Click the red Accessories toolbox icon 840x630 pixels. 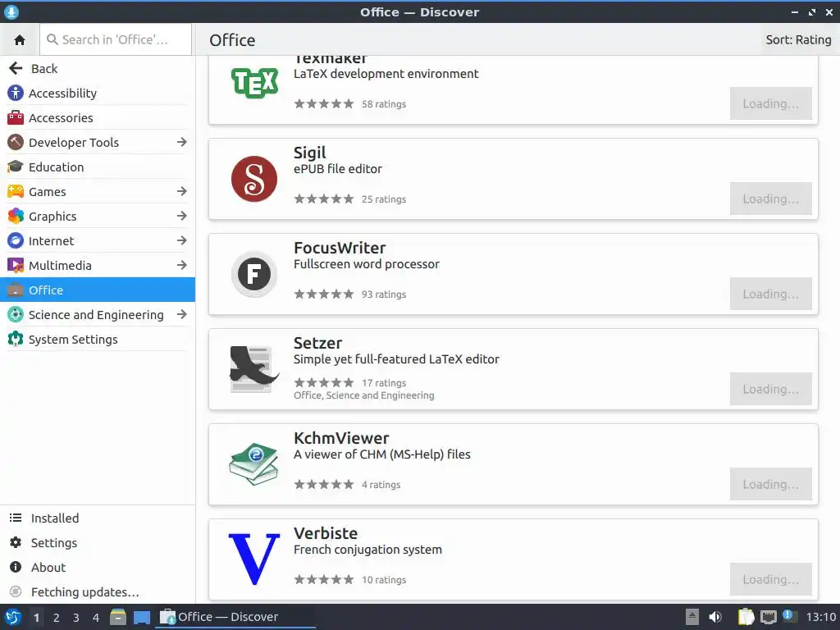pos(16,118)
